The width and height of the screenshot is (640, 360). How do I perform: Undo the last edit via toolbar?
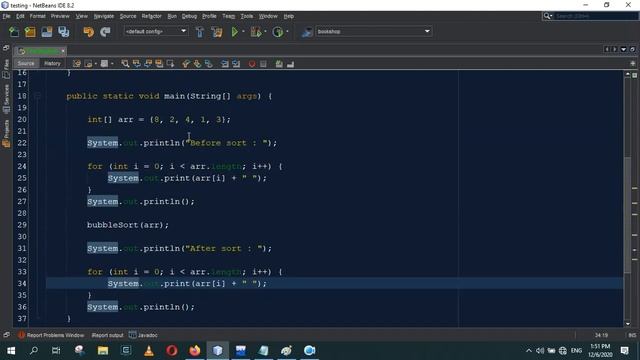click(88, 31)
